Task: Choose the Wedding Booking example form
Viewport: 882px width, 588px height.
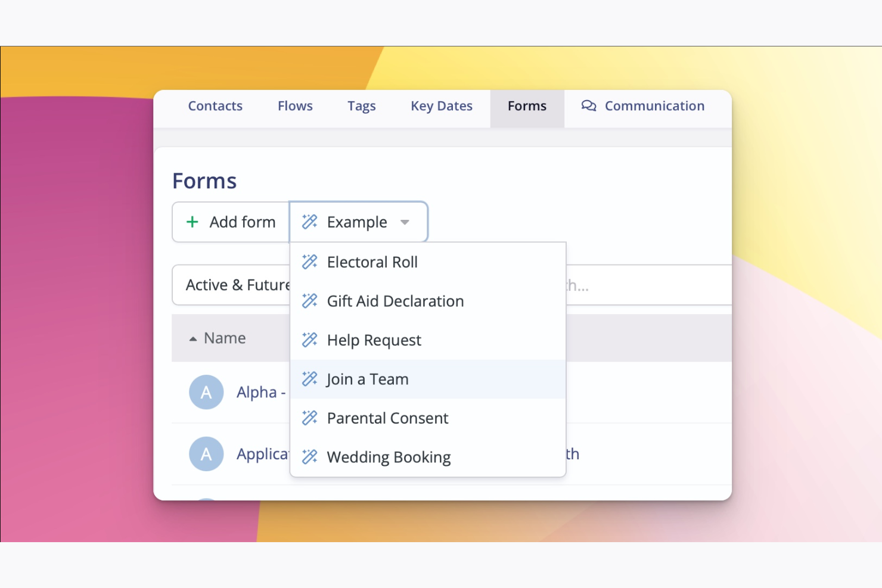Action: 428,457
